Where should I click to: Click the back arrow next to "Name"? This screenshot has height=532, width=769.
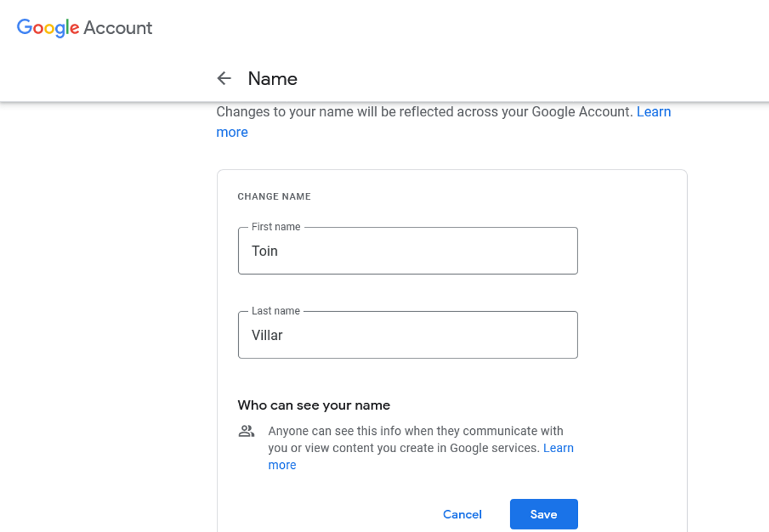click(224, 78)
